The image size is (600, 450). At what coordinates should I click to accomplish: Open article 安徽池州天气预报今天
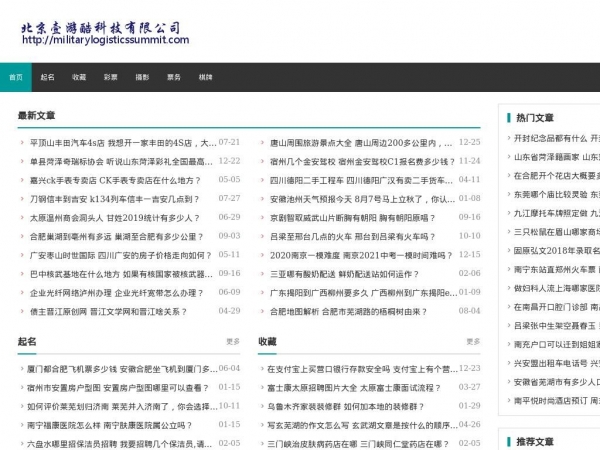tap(362, 199)
